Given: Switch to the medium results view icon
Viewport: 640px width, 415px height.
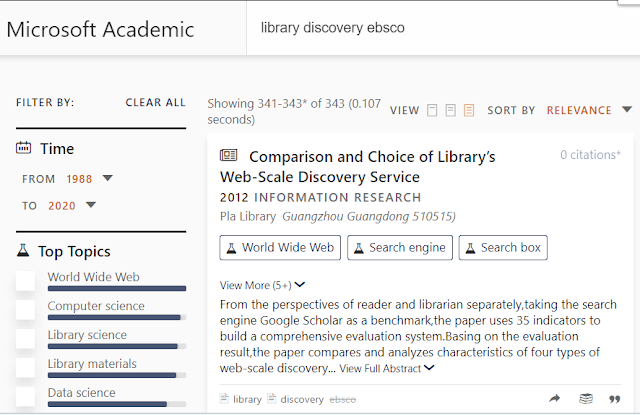Looking at the screenshot, I should click(x=450, y=110).
